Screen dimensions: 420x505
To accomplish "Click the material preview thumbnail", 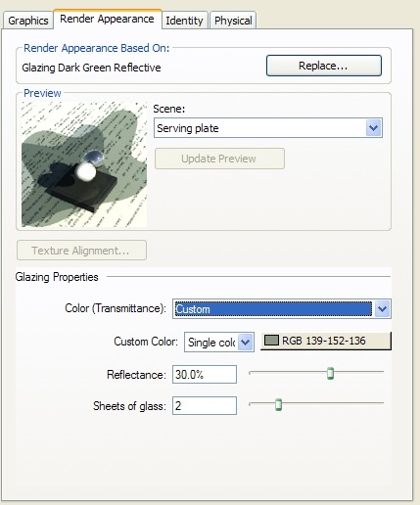I will 84,164.
